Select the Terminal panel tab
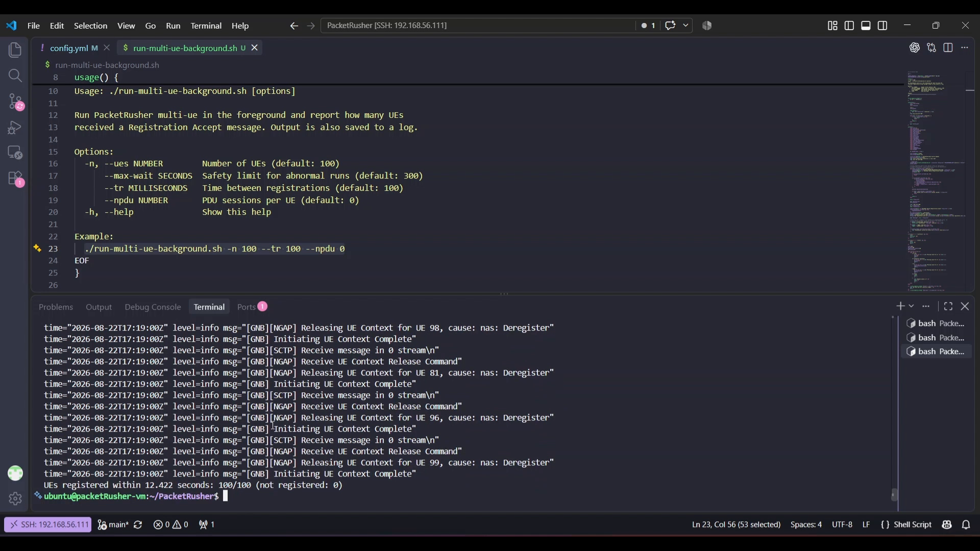Viewport: 980px width, 551px height. tap(209, 307)
